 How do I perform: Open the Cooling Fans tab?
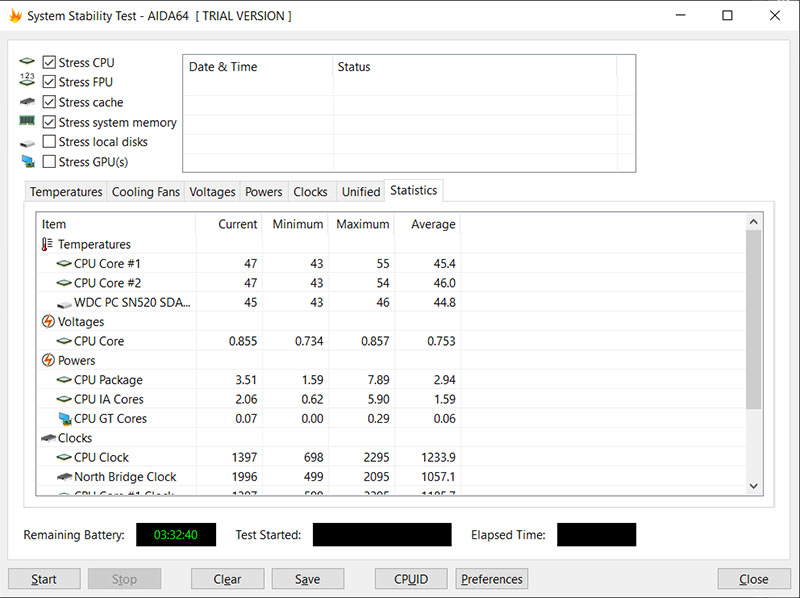click(x=146, y=192)
